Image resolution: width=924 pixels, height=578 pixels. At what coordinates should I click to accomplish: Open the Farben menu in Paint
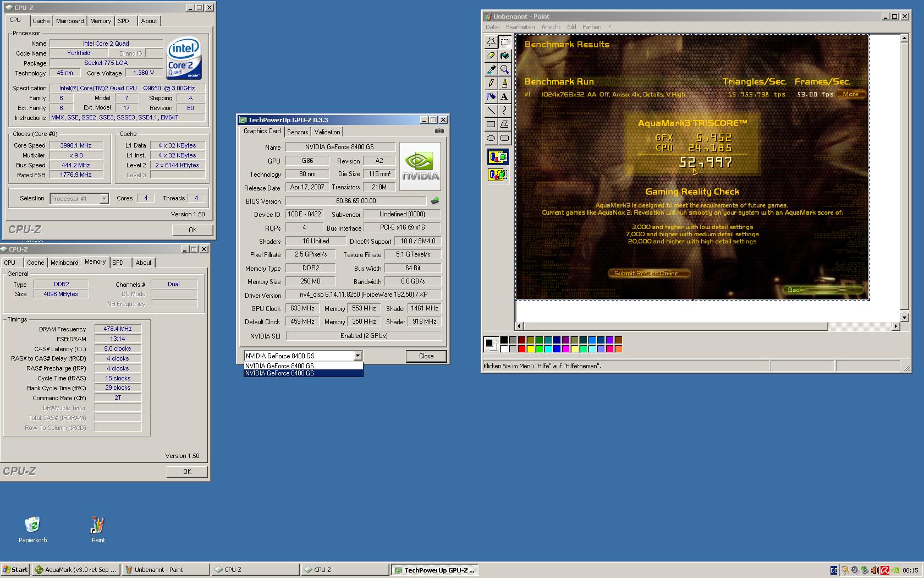(x=592, y=27)
